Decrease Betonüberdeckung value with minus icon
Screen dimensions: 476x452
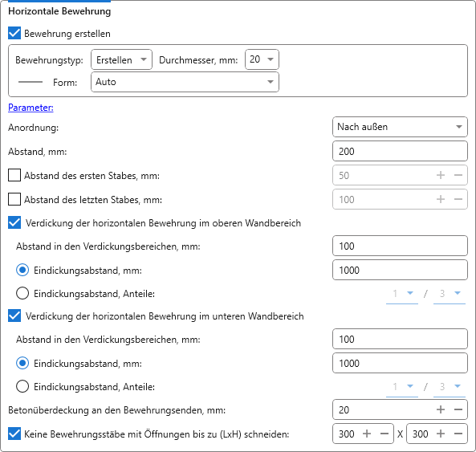click(x=458, y=409)
